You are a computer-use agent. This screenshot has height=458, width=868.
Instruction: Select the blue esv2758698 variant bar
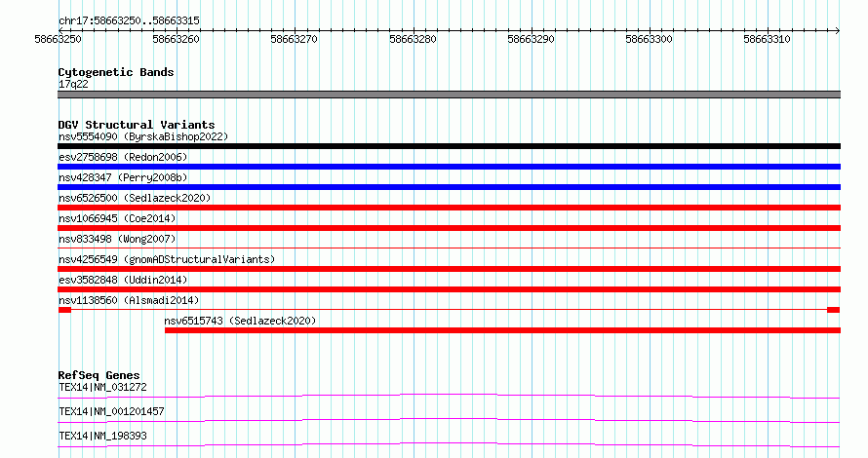click(449, 167)
